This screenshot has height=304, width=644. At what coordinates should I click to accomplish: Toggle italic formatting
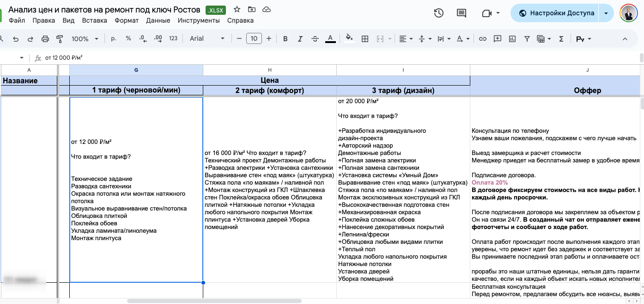[x=300, y=39]
